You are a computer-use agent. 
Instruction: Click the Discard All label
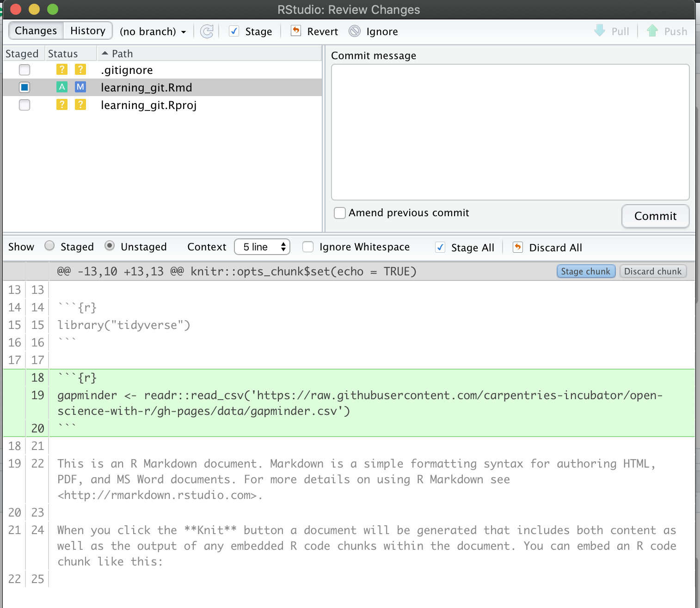[x=555, y=248]
